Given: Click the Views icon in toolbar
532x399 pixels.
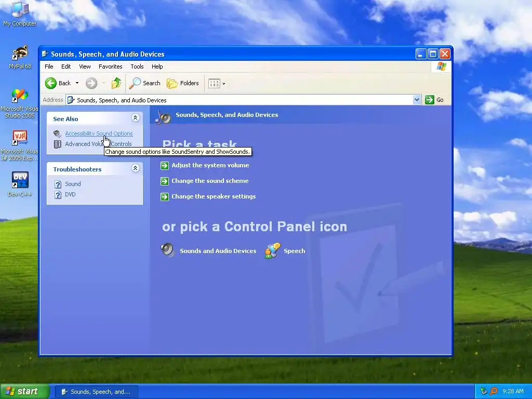Looking at the screenshot, I should click(x=214, y=83).
